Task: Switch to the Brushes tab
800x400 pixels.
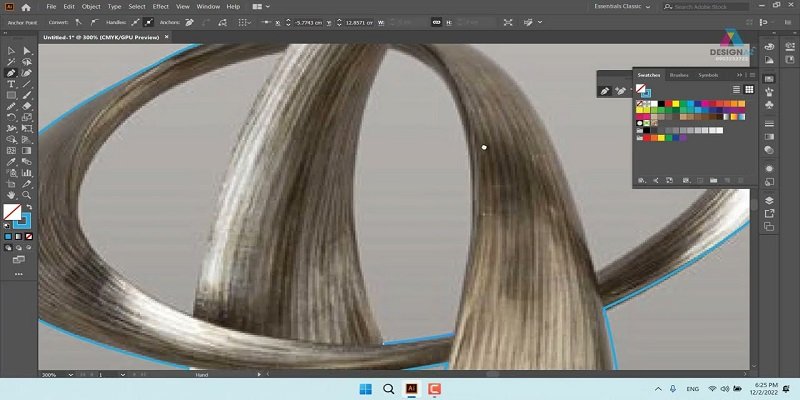Action: pyautogui.click(x=679, y=75)
